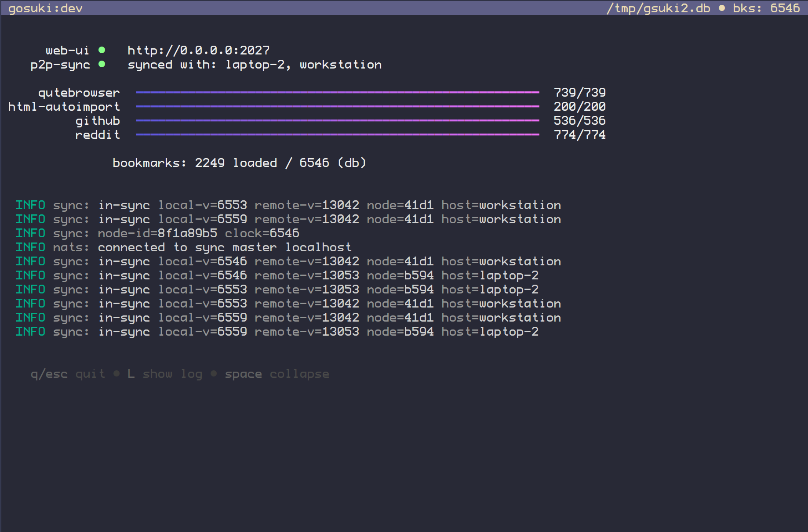Click the 'space collapse' shortcut hint
The width and height of the screenshot is (808, 532).
point(277,374)
